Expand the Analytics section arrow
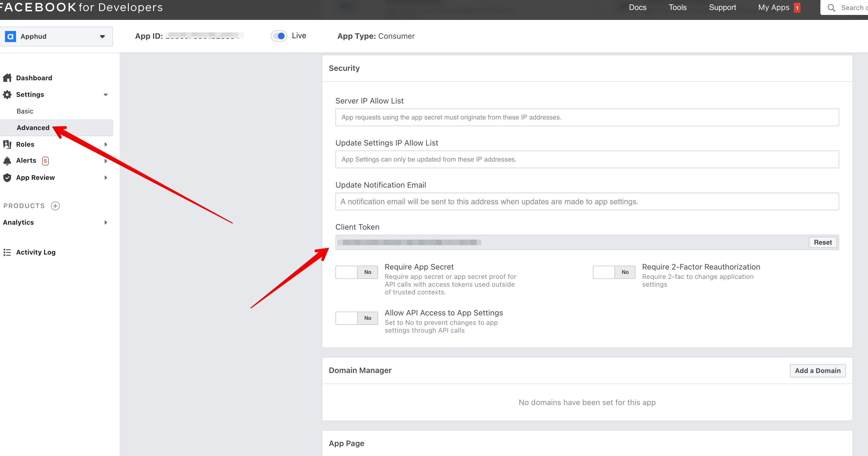 tap(106, 222)
